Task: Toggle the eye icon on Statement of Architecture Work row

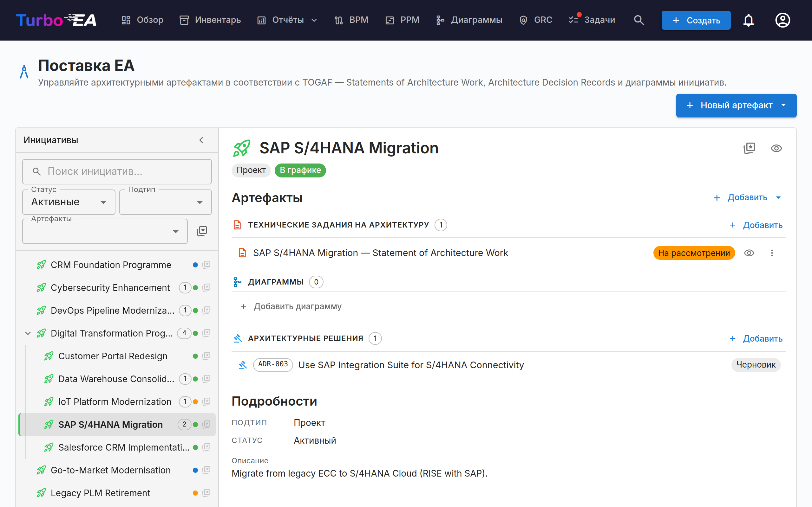Action: (749, 253)
